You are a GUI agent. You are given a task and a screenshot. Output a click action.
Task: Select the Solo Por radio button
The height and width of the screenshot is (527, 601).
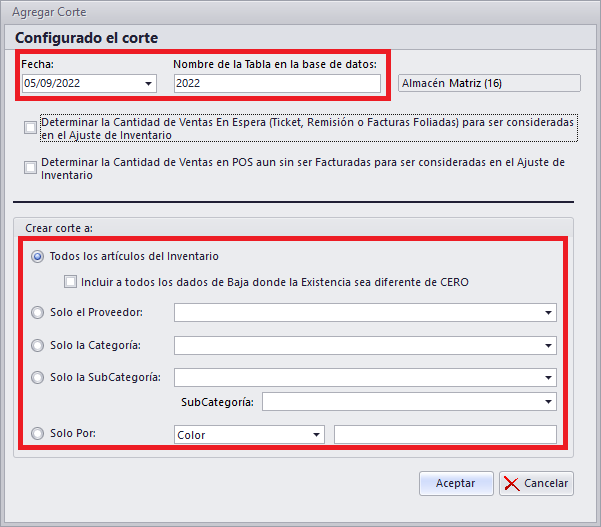pos(38,434)
